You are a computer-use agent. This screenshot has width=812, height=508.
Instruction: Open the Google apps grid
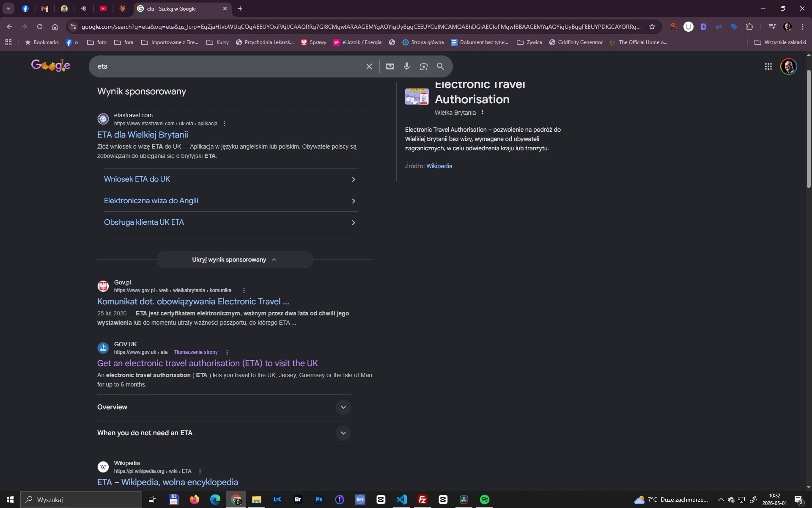768,66
